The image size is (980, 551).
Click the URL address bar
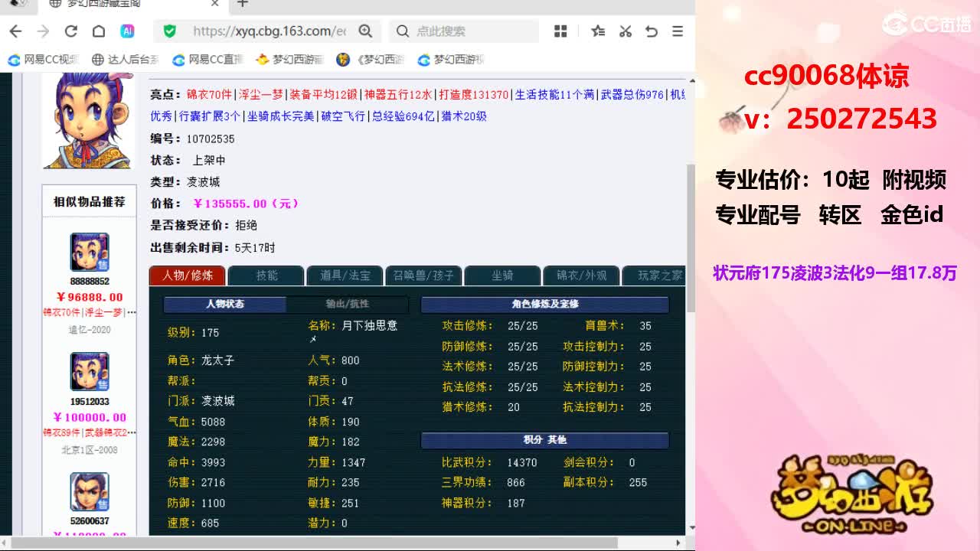pyautogui.click(x=268, y=31)
